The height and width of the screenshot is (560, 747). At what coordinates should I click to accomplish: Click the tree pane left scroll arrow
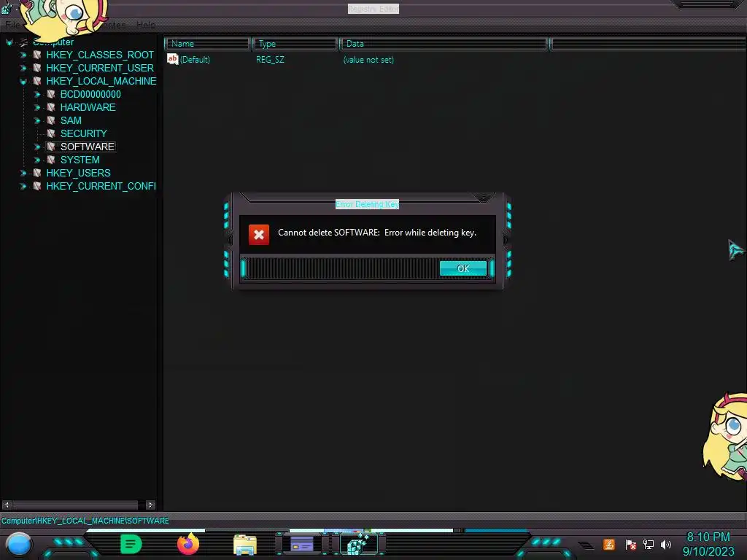[x=7, y=505]
